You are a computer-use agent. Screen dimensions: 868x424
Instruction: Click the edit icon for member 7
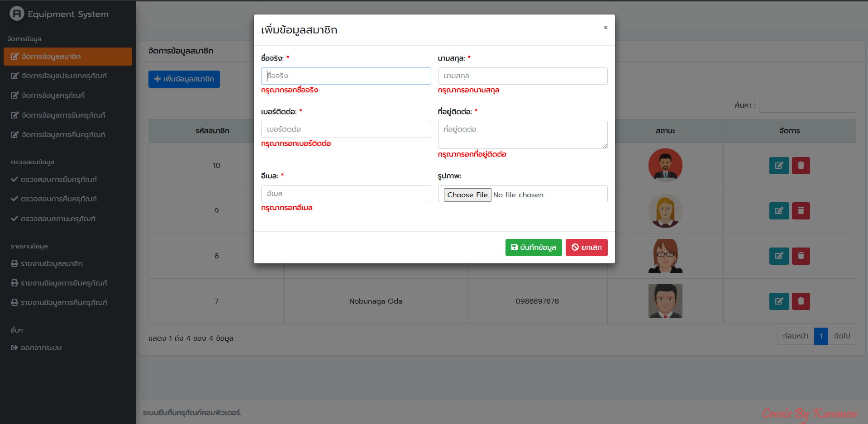click(778, 301)
